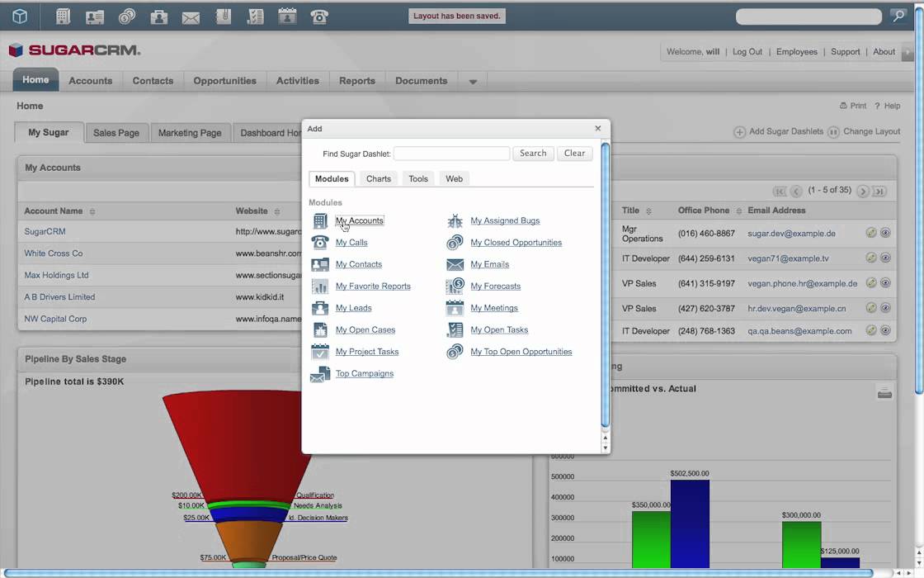Go to next page of contacts list

[x=863, y=191]
